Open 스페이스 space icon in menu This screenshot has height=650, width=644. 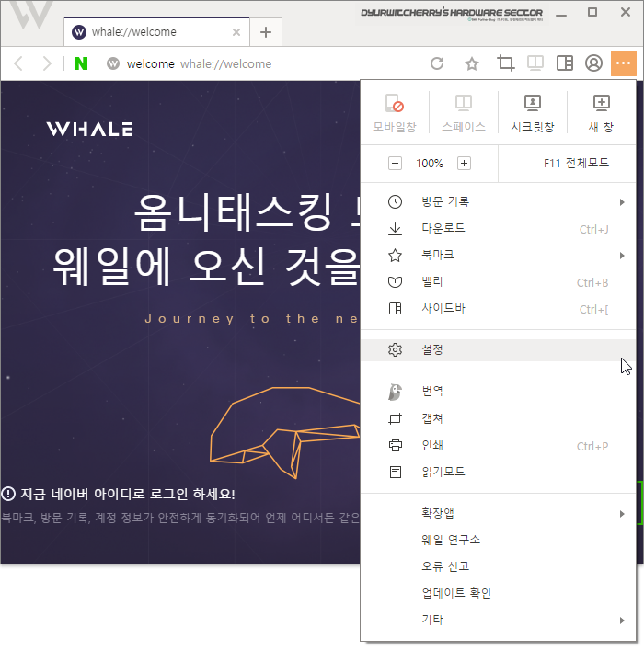coord(464,113)
